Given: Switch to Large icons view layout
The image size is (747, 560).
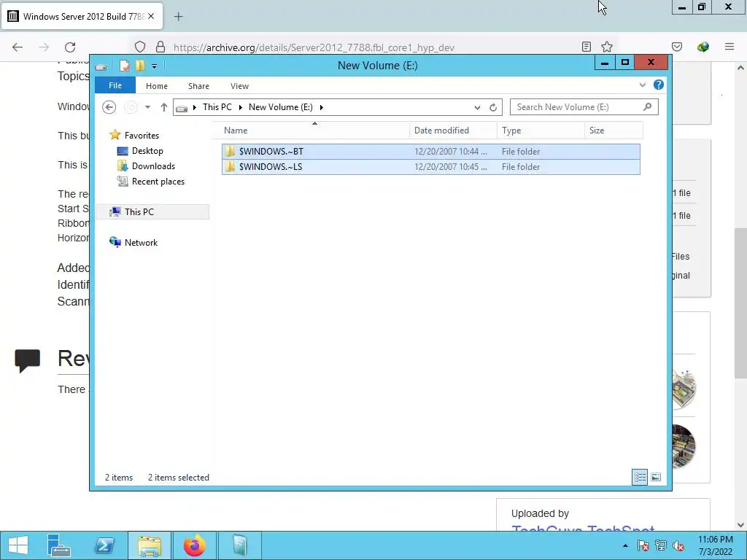Looking at the screenshot, I should coord(656,477).
